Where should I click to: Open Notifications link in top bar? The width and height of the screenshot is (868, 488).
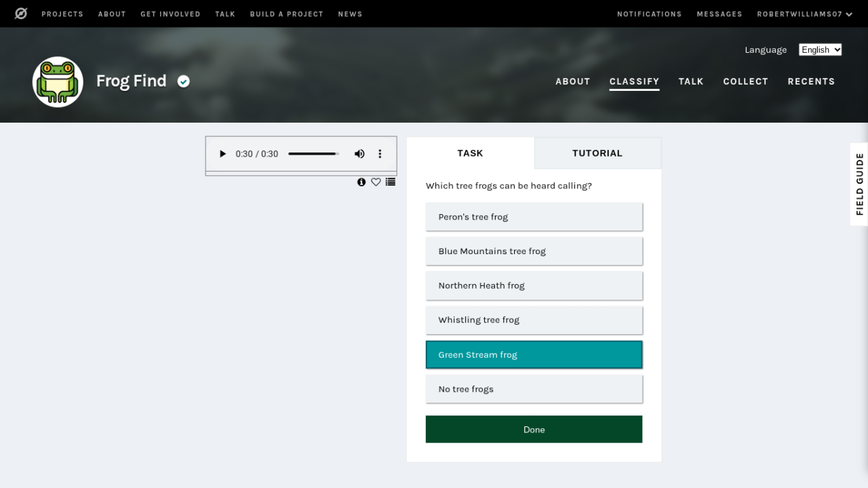coord(649,14)
